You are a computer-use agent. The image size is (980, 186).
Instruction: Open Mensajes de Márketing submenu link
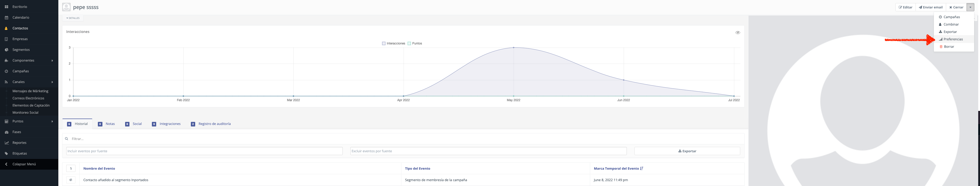click(x=30, y=91)
